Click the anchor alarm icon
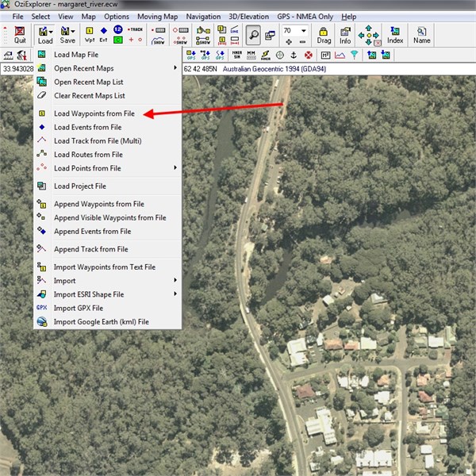The width and height of the screenshot is (476, 476). point(294,55)
